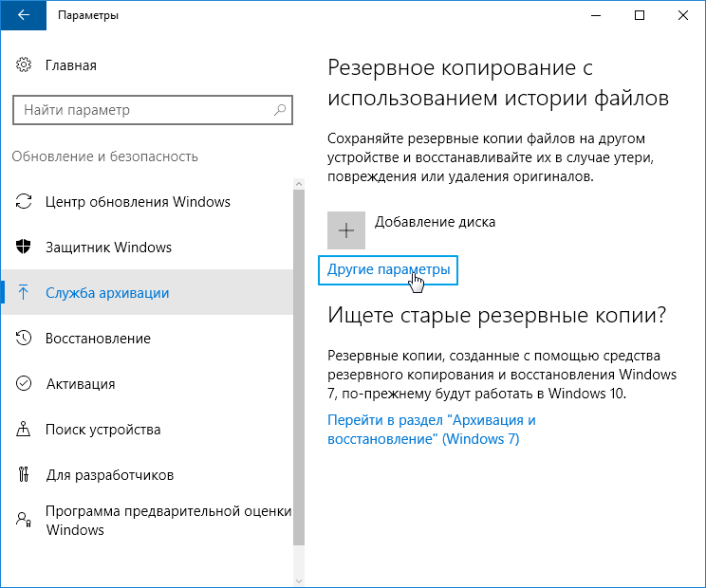The width and height of the screenshot is (706, 588).
Task: Open Для разработчиков settings page
Action: point(109,475)
